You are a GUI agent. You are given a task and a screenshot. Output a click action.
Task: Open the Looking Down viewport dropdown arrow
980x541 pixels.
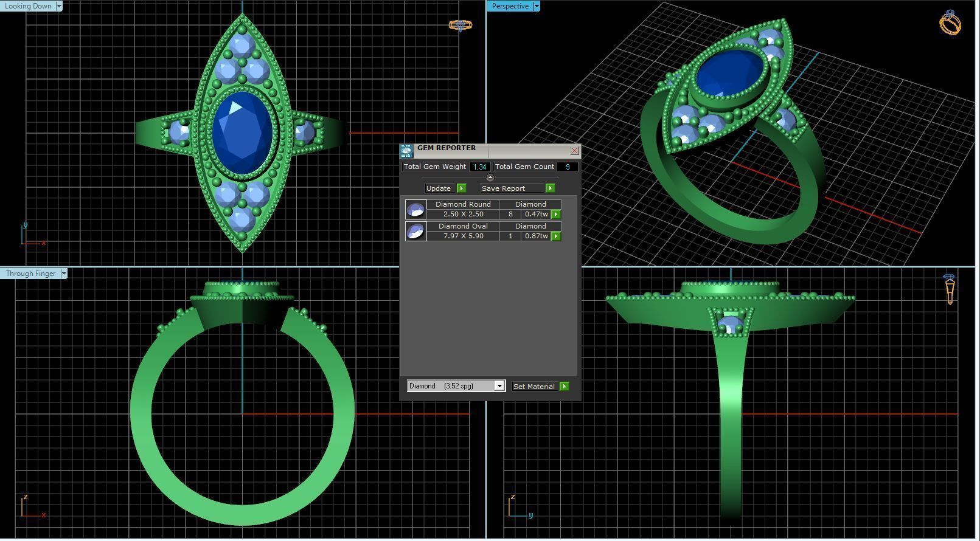point(59,6)
